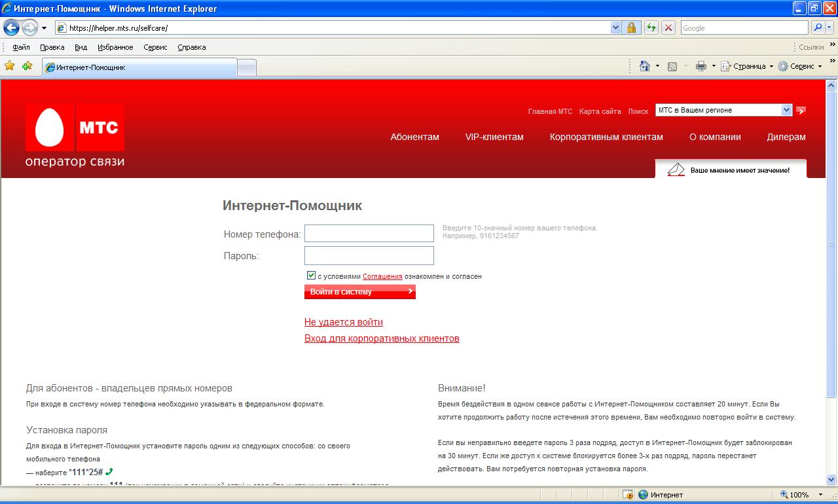Click the address bar with ihelper.mts.ru URL
The height and width of the screenshot is (504, 838).
point(333,28)
